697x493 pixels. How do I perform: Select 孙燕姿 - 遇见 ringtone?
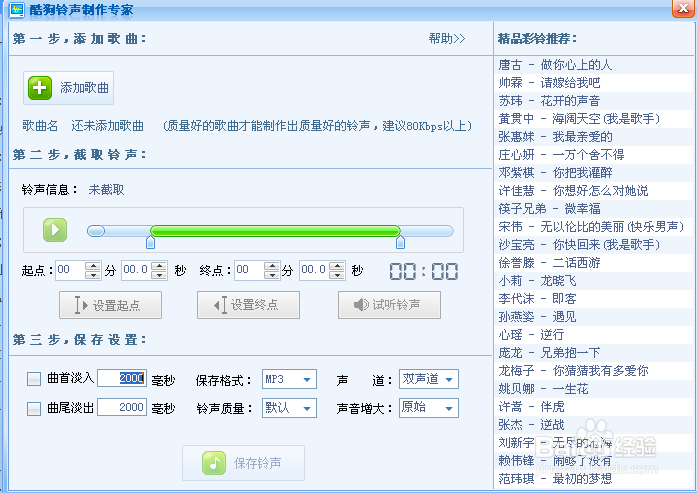pyautogui.click(x=594, y=317)
